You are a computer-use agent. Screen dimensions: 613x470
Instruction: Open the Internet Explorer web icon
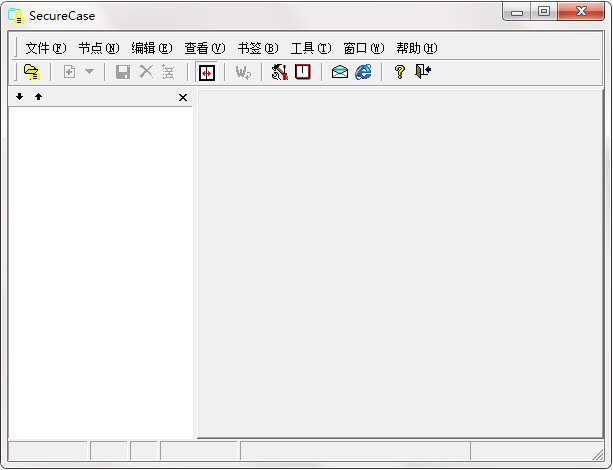point(364,72)
